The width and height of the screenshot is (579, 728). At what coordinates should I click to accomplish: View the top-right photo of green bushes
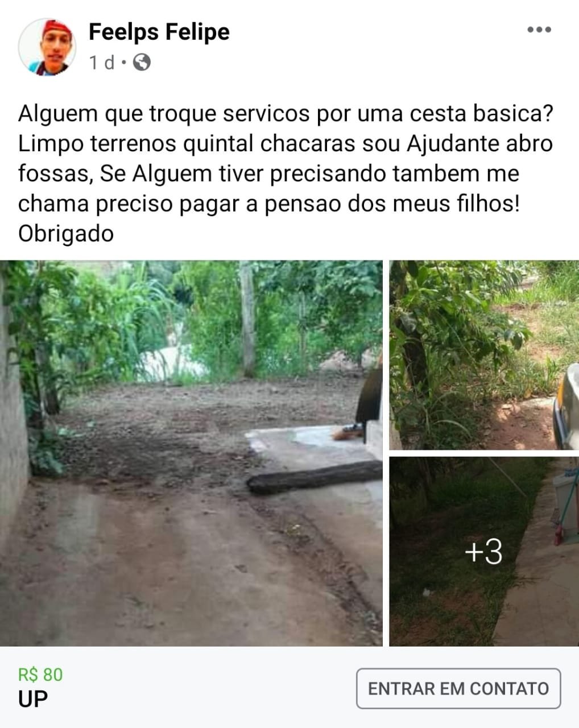[484, 355]
